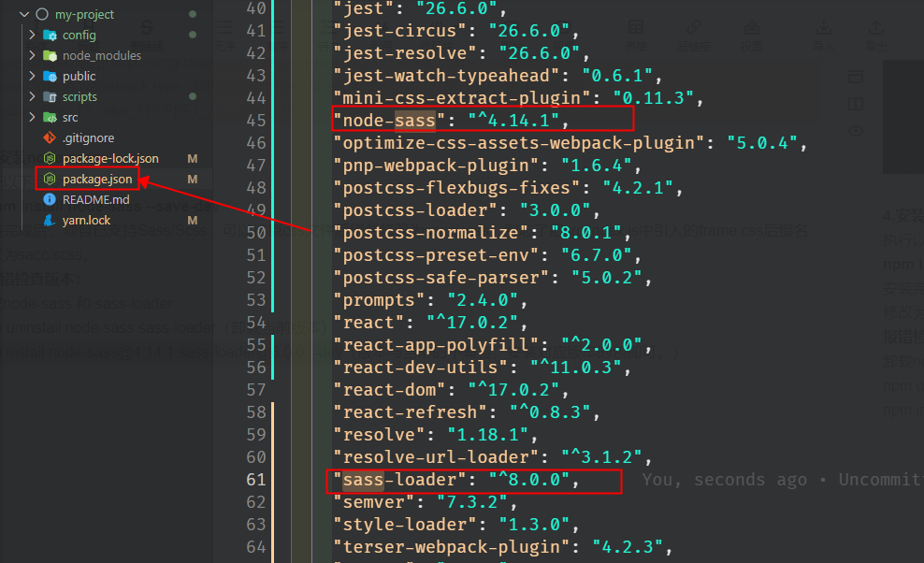Viewport: 924px width, 563px height.
Task: Click the circle icon beside my-project
Action: [x=42, y=14]
